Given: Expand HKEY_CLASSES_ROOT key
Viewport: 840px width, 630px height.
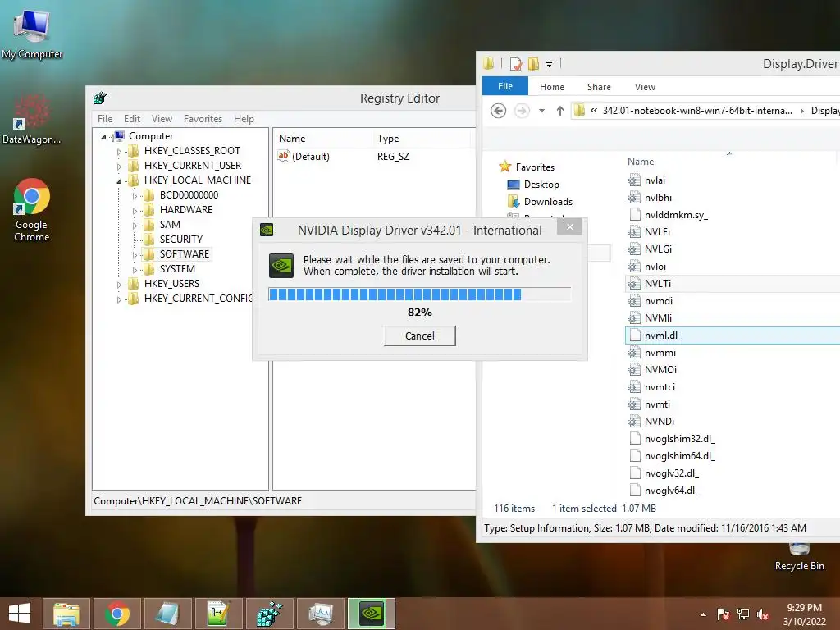Looking at the screenshot, I should click(119, 152).
